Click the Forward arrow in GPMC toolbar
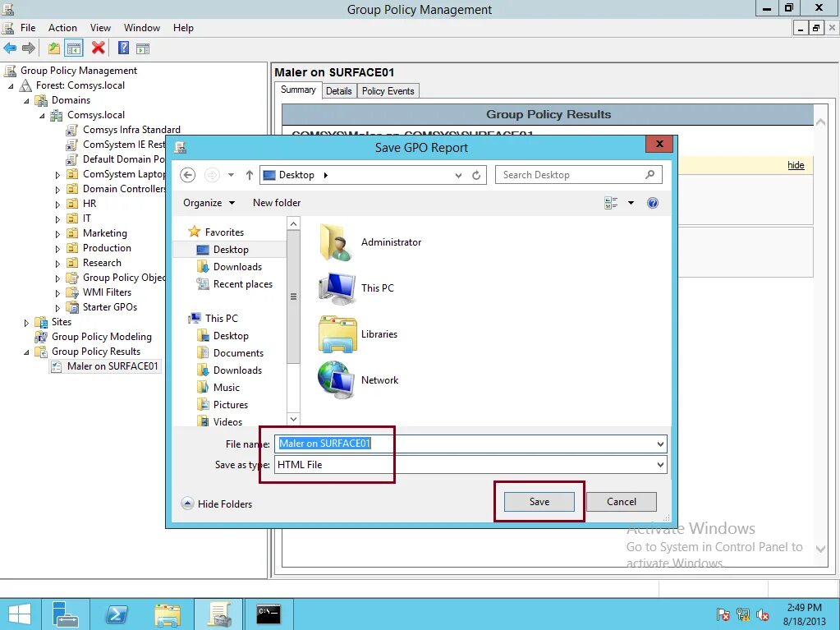The width and height of the screenshot is (840, 630). [29, 48]
